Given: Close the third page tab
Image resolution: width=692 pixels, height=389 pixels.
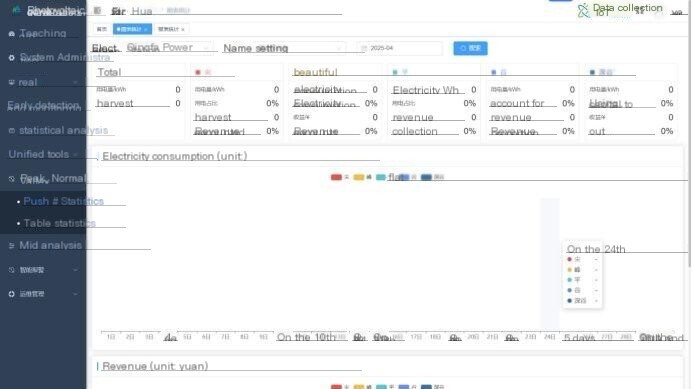Looking at the screenshot, I should pos(183,30).
